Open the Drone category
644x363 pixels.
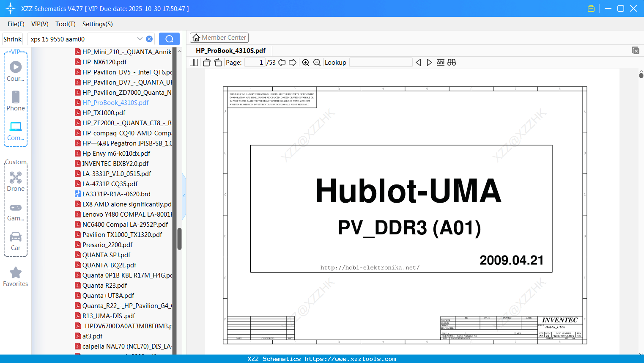pyautogui.click(x=16, y=181)
